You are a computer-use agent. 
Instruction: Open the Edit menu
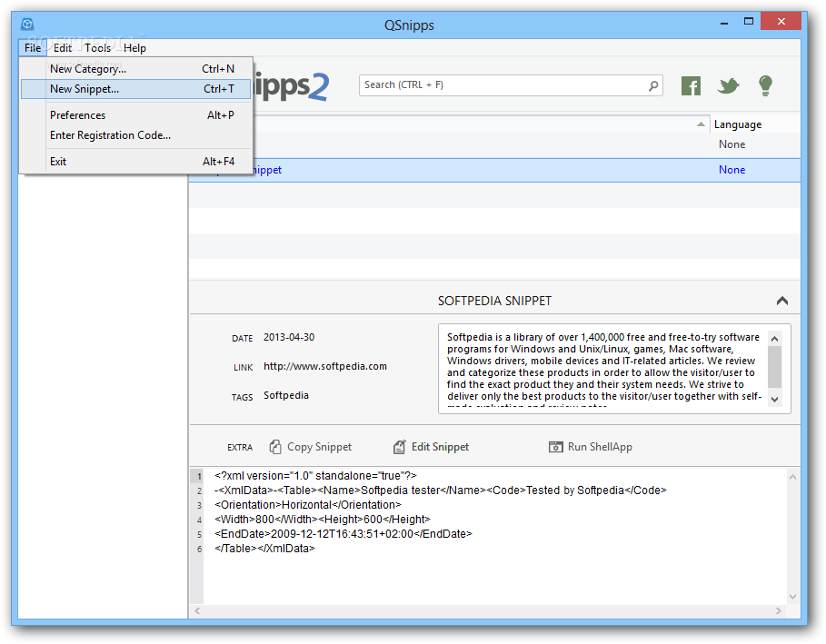pyautogui.click(x=62, y=48)
